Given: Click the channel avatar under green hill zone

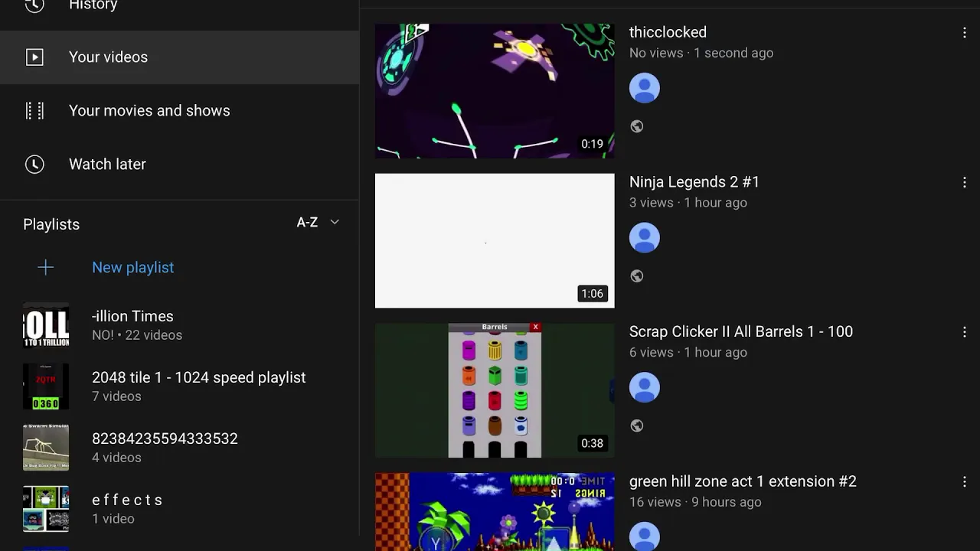Looking at the screenshot, I should pyautogui.click(x=645, y=536).
